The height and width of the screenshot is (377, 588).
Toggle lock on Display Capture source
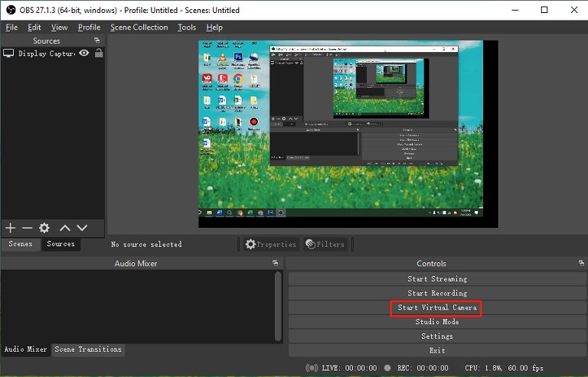point(99,53)
